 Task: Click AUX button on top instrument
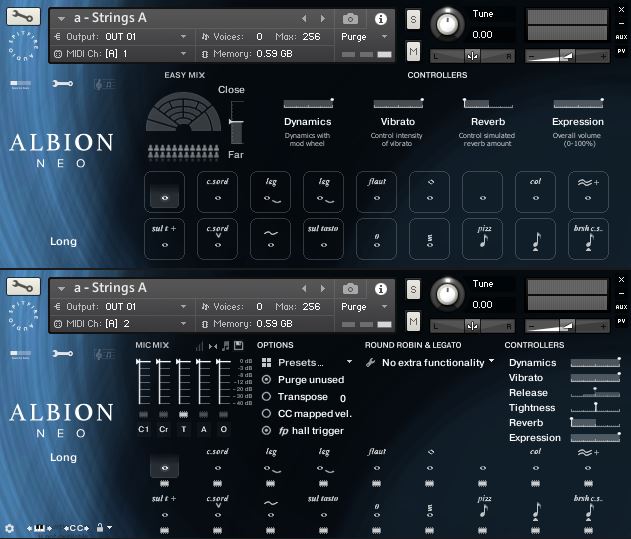coord(621,37)
